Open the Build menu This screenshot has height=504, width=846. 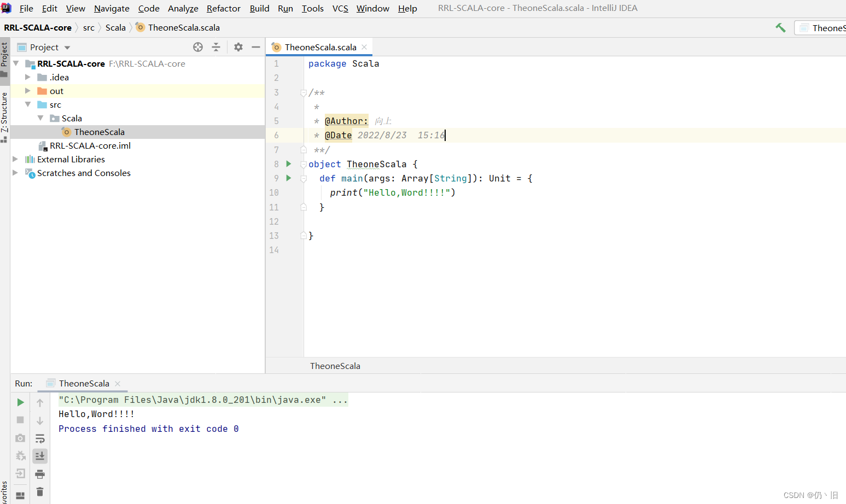(x=260, y=8)
